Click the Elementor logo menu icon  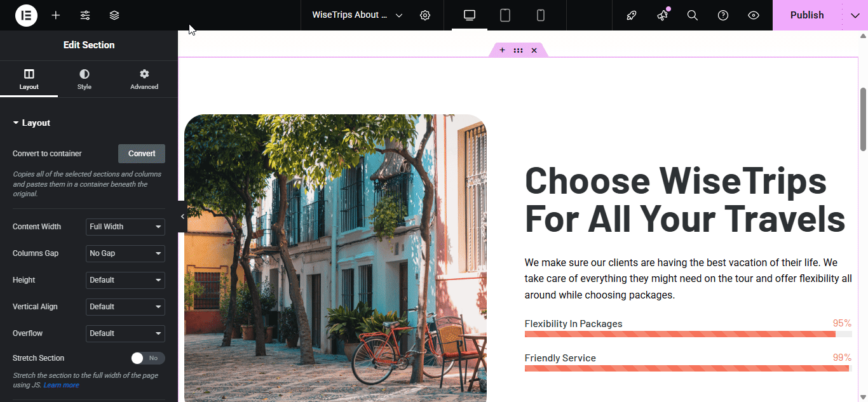pos(26,15)
